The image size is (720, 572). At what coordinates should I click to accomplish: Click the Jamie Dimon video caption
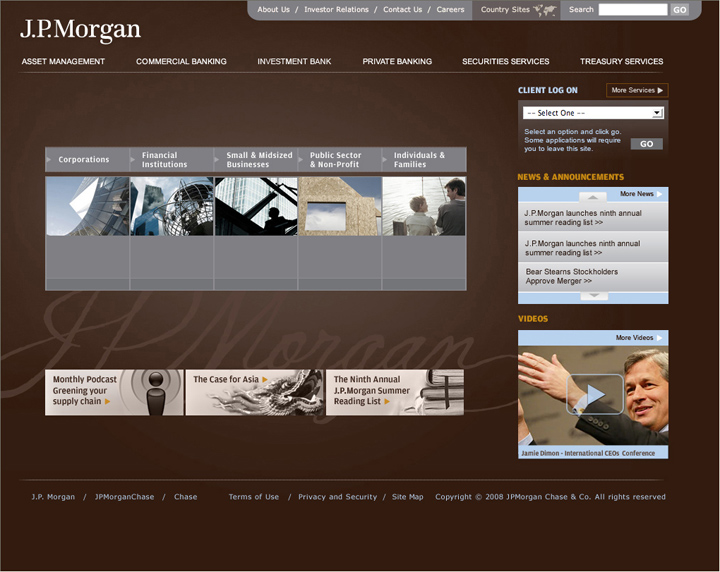click(x=588, y=453)
